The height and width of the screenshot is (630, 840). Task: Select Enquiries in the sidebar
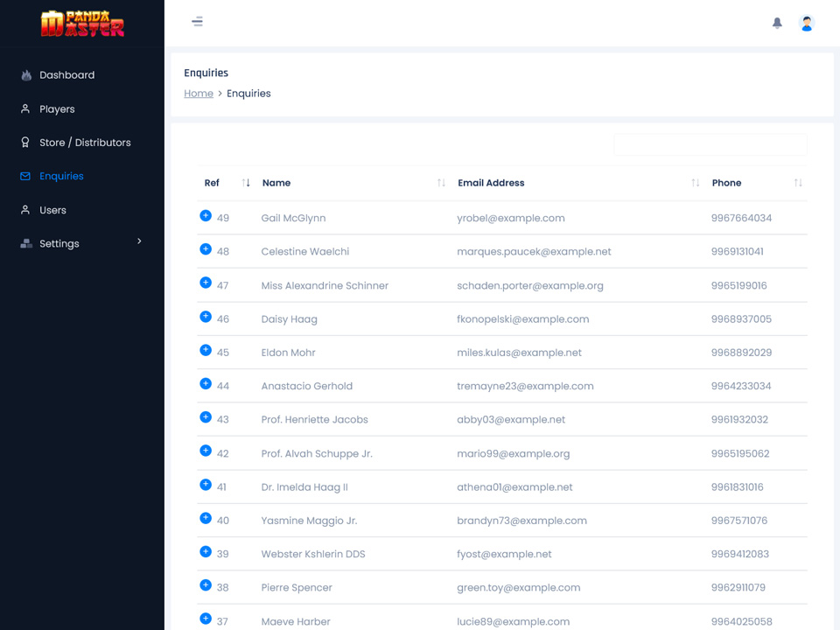point(61,176)
